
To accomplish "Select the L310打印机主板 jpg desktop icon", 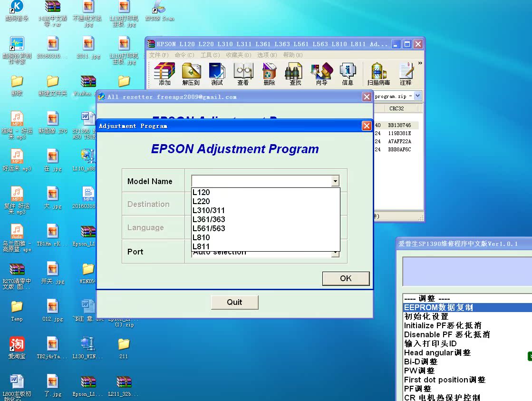I will tap(124, 50).
